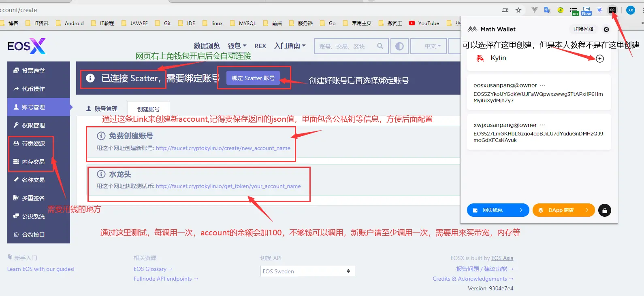Image resolution: width=644 pixels, height=296 pixels.
Task: Open the XX profile avatar
Action: click(631, 10)
